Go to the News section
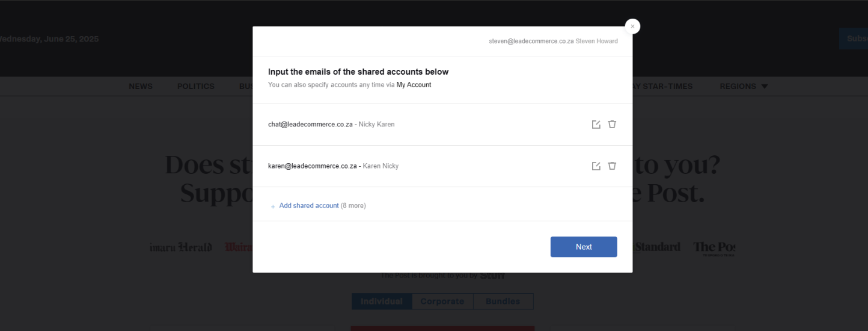 pos(141,87)
